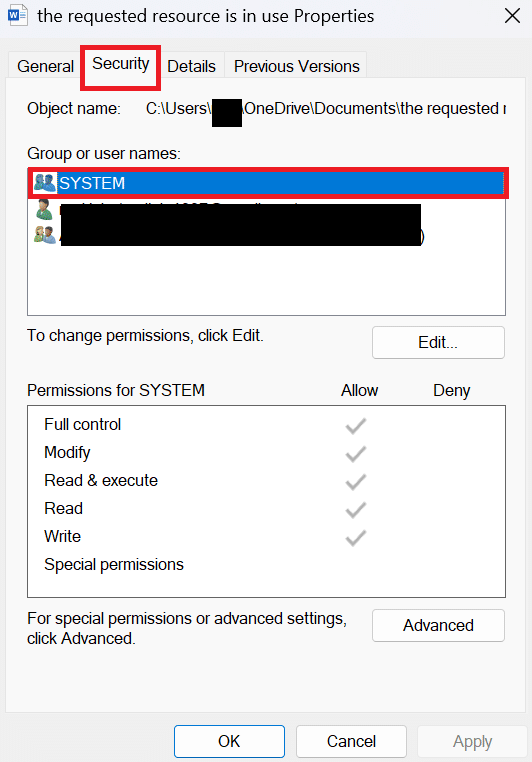Click the Cancel button
The image size is (532, 762).
point(351,742)
